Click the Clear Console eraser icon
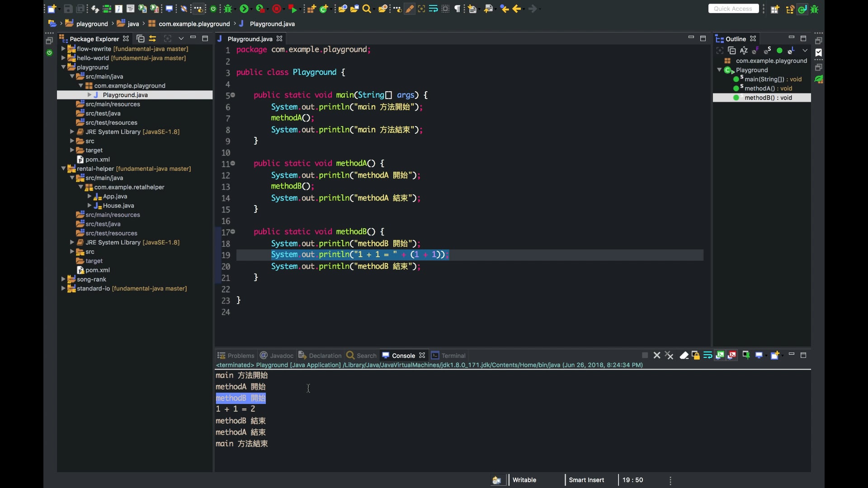This screenshot has height=488, width=868. 684,356
